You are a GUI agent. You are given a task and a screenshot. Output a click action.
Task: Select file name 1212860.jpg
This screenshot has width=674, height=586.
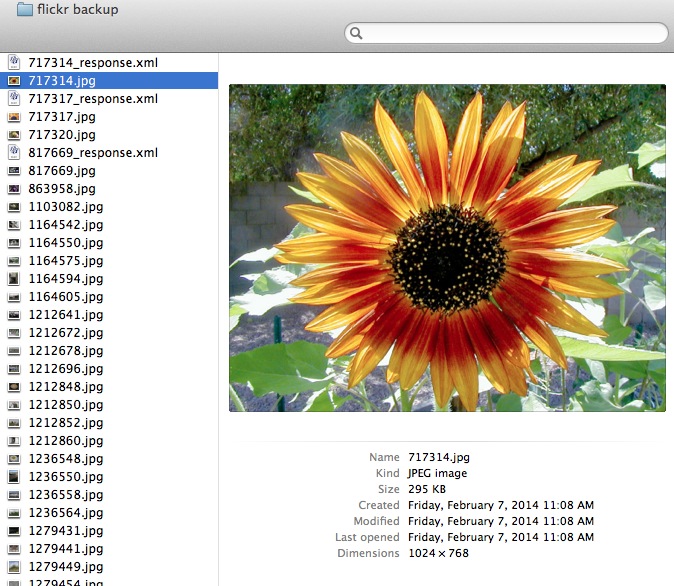click(66, 441)
